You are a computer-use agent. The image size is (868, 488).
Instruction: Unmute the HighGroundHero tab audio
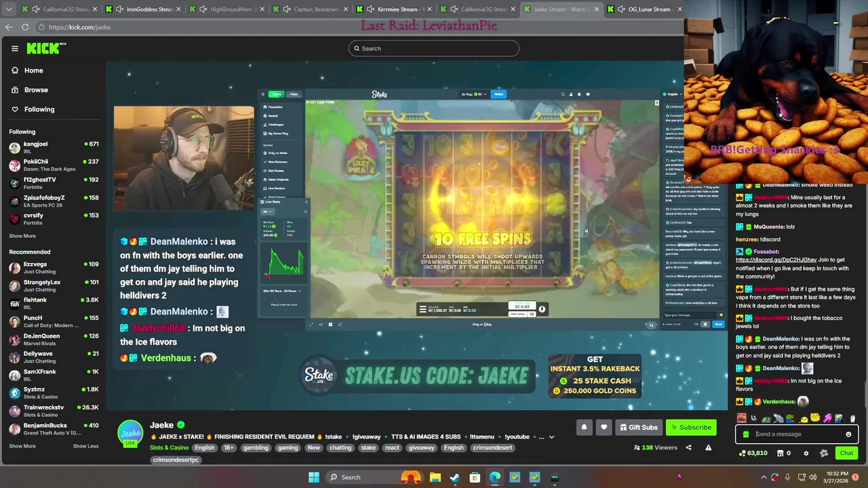[203, 9]
